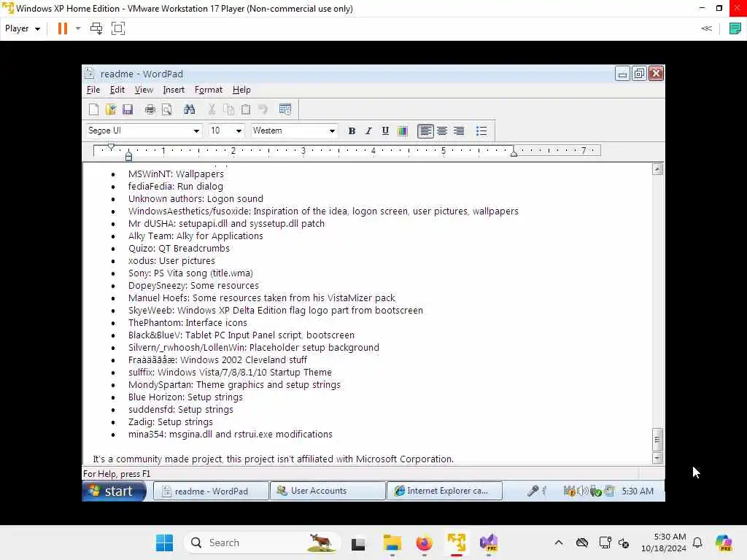
Task: Click the line 'Sony: PS Vita song (title.wma)'
Action: pyautogui.click(x=190, y=273)
